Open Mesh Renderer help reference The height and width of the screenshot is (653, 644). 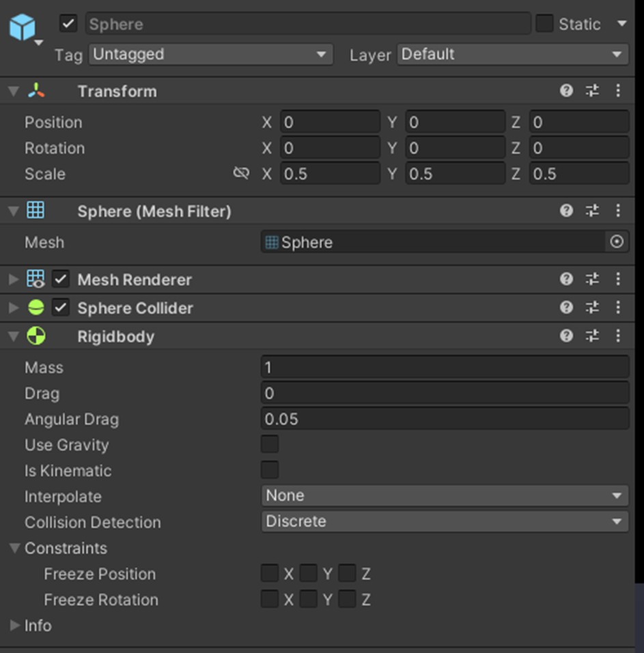pos(566,279)
